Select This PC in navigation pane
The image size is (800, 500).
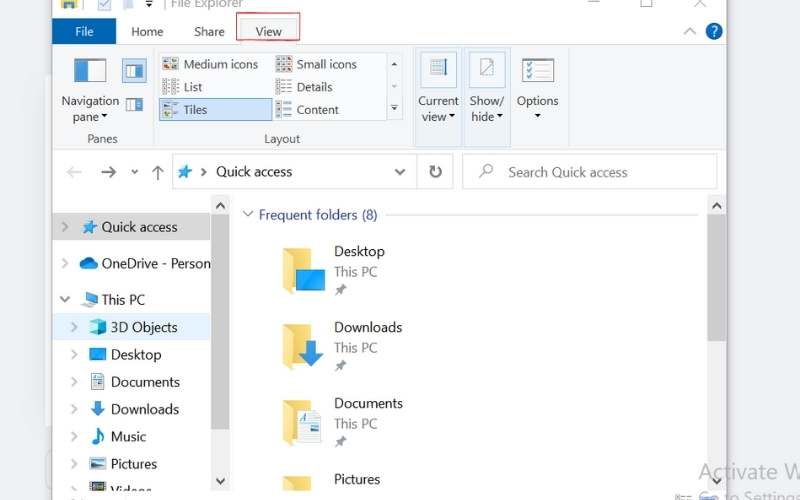[x=113, y=300]
